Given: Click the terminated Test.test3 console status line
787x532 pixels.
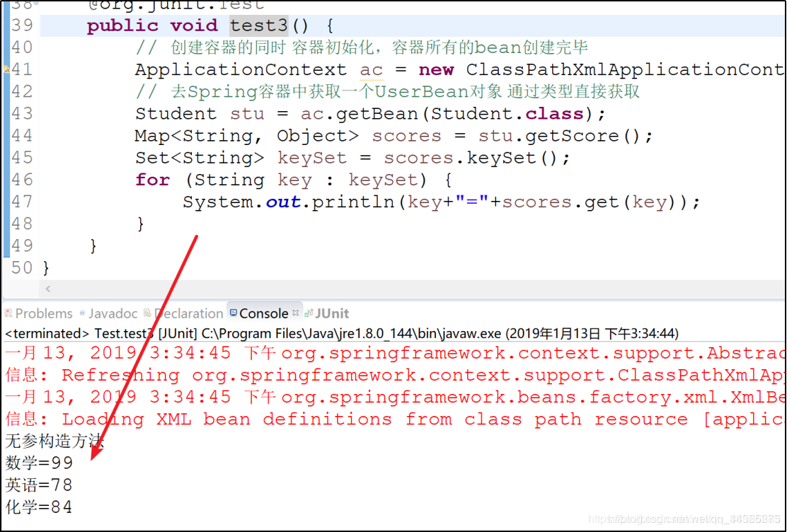Looking at the screenshot, I should (342, 333).
